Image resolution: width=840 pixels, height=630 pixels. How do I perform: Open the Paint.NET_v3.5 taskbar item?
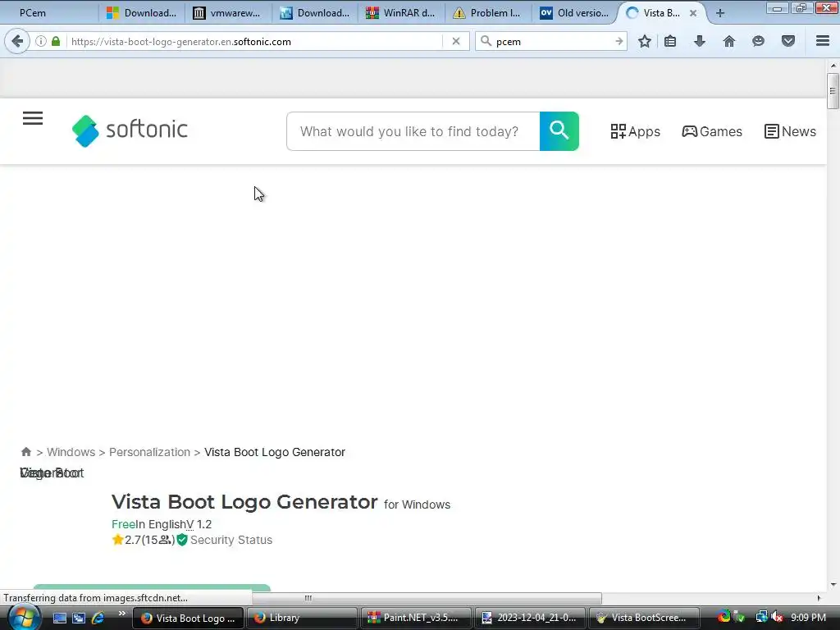417,618
